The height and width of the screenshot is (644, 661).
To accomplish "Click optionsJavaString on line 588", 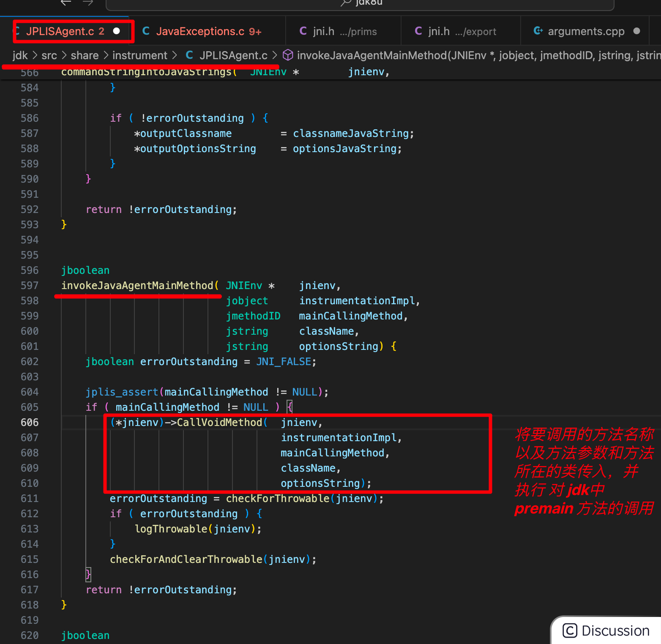I will pos(345,148).
